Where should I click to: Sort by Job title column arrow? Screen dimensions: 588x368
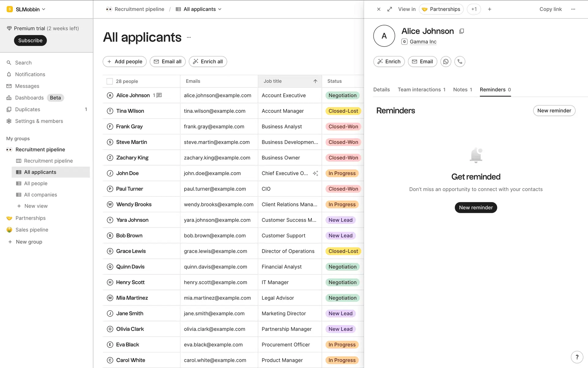click(x=315, y=81)
